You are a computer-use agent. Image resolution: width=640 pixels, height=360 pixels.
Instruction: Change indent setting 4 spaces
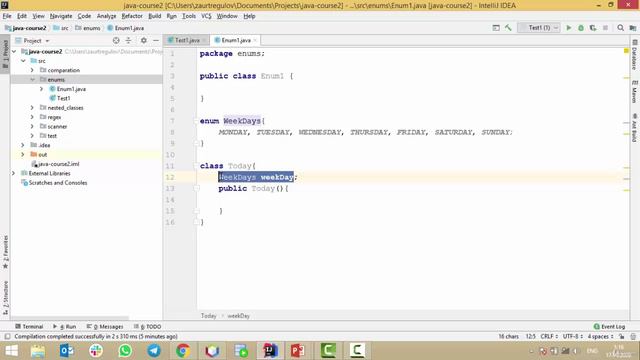(600, 337)
